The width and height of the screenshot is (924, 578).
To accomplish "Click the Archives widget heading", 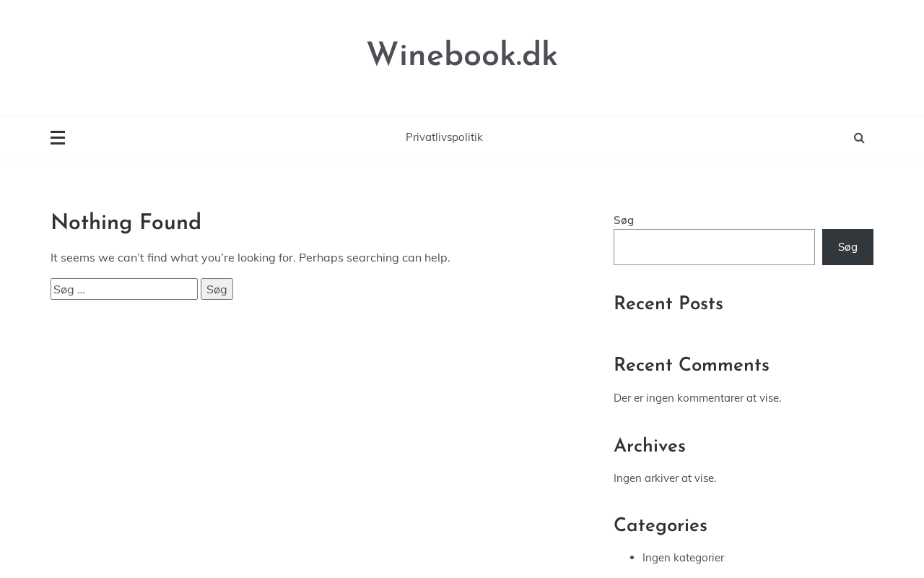I will 650,447.
